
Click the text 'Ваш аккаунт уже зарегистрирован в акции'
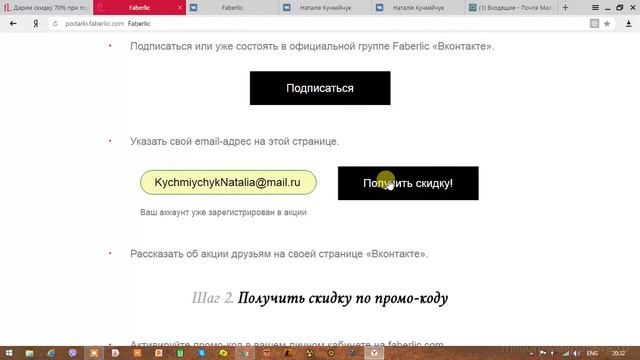223,212
